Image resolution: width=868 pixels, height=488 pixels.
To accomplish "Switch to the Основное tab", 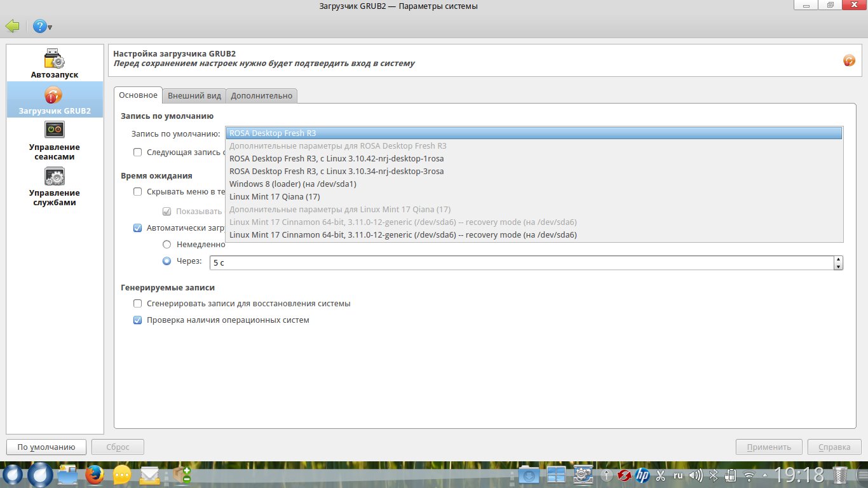I will pos(138,95).
